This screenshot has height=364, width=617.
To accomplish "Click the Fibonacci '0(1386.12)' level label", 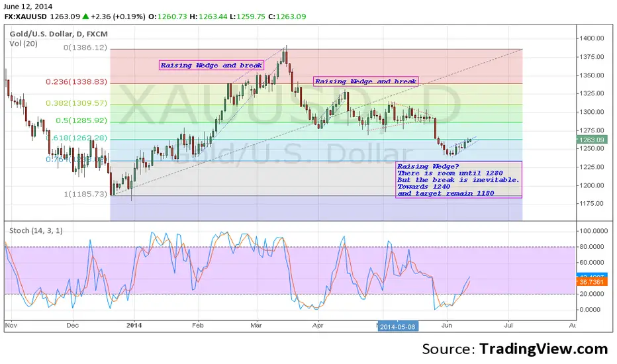I will click(85, 48).
